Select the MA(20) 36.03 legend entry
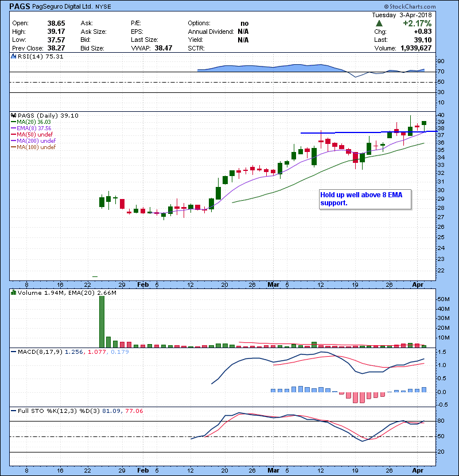Image resolution: width=459 pixels, height=476 pixels. click(31, 122)
